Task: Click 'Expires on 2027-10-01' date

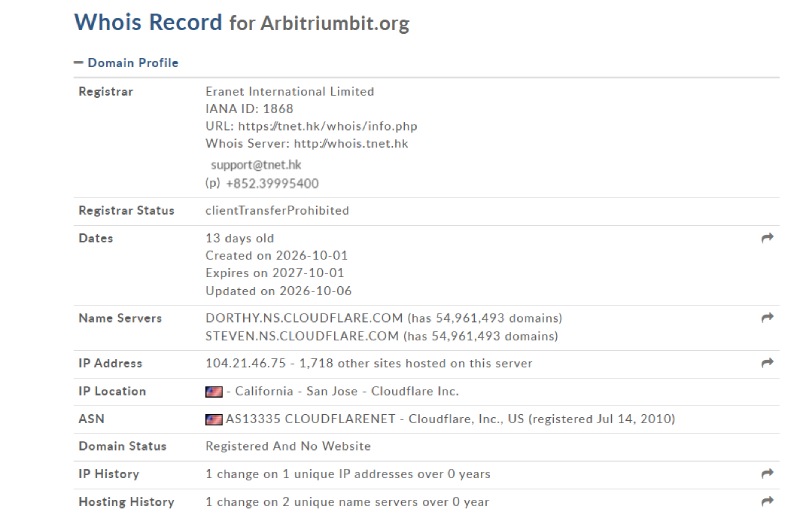Action: (275, 273)
